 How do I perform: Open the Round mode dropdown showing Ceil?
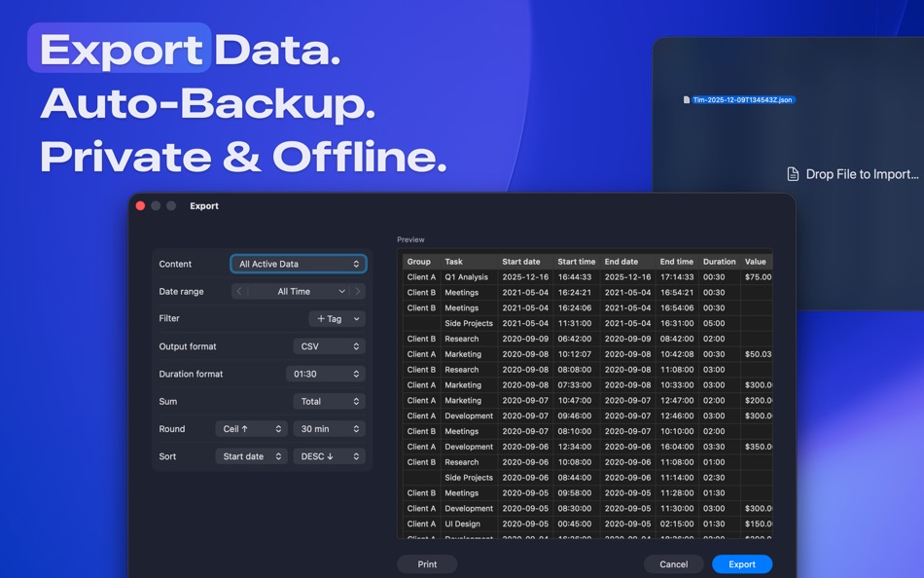[251, 428]
